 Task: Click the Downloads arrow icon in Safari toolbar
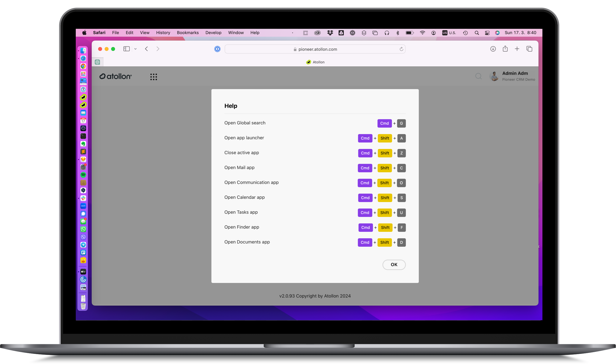coord(493,49)
